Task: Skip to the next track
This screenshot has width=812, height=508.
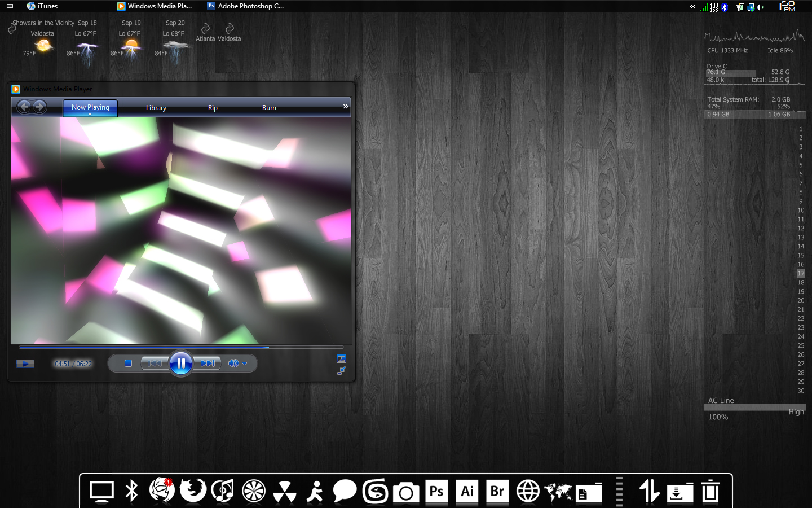Action: pyautogui.click(x=207, y=364)
